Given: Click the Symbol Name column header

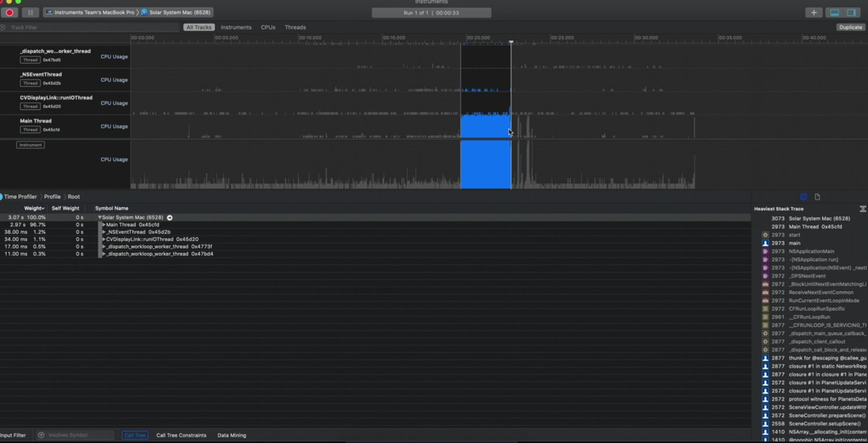Looking at the screenshot, I should 112,208.
